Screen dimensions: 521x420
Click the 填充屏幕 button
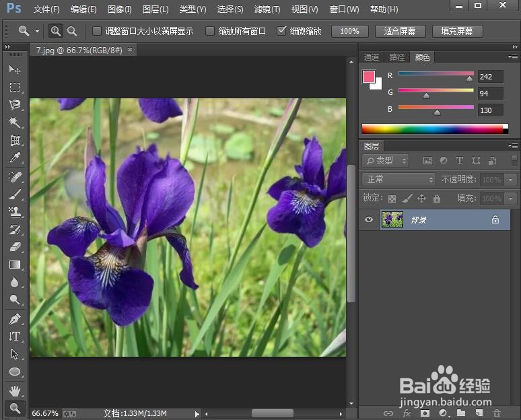click(x=457, y=31)
